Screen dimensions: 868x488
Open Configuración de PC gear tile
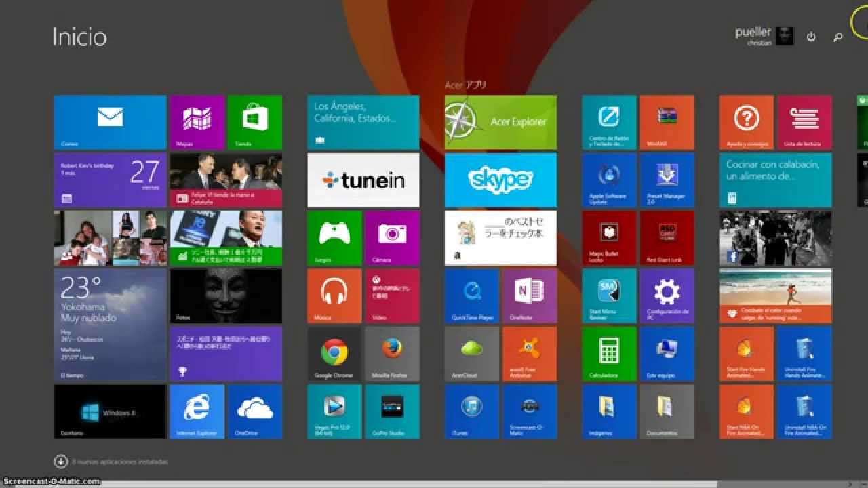click(667, 296)
